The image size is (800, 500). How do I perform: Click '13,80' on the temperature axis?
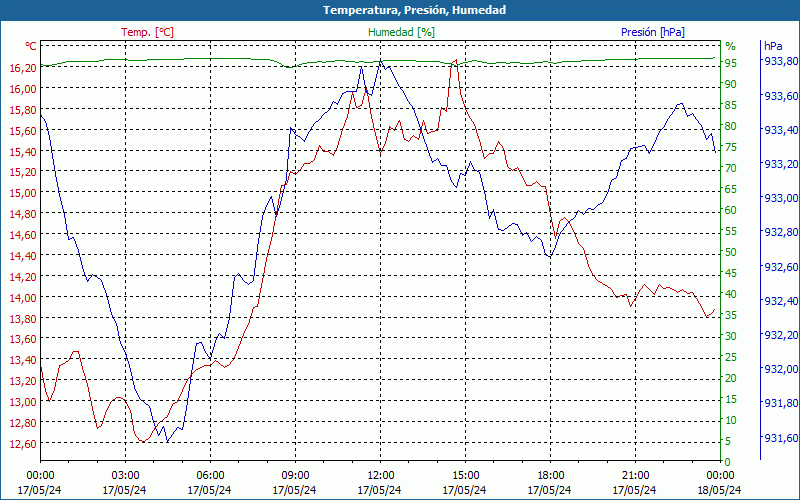point(23,318)
